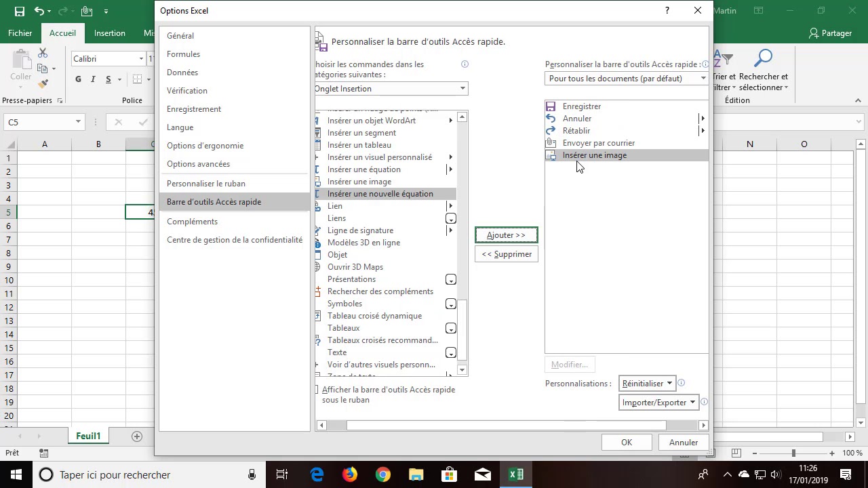Open Windows Start menu
This screenshot has width=868, height=488.
click(x=16, y=474)
